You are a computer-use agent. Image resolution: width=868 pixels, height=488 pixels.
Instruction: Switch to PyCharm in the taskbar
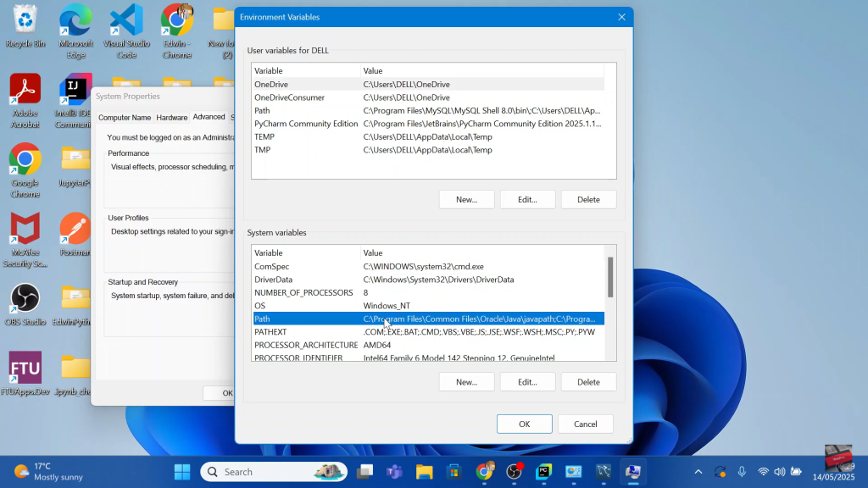pyautogui.click(x=543, y=472)
